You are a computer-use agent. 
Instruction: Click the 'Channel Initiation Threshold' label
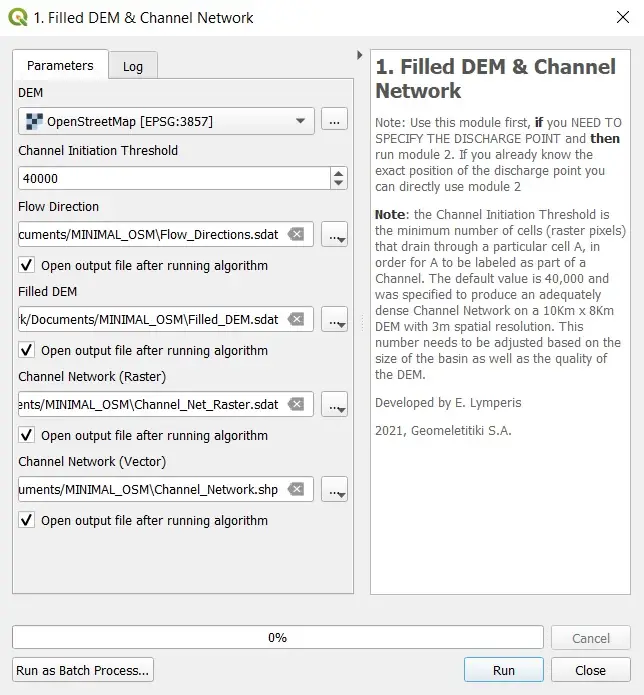98,150
